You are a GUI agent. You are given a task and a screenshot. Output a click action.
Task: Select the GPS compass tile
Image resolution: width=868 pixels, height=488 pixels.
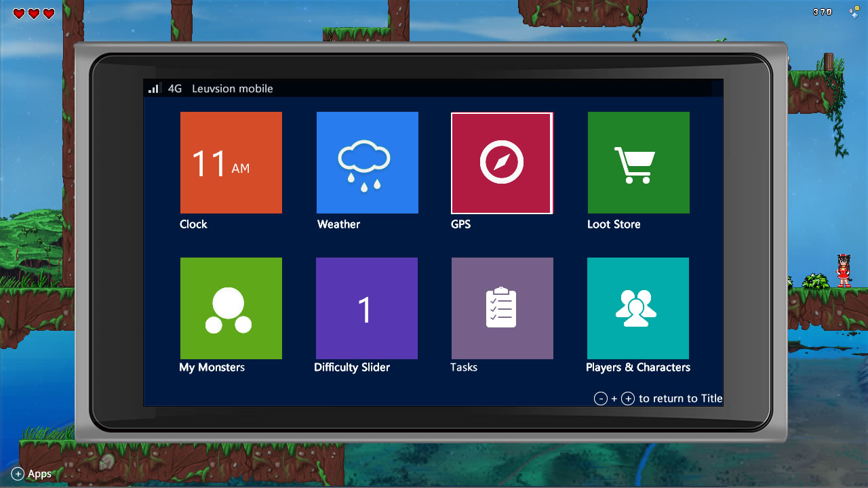pyautogui.click(x=502, y=163)
